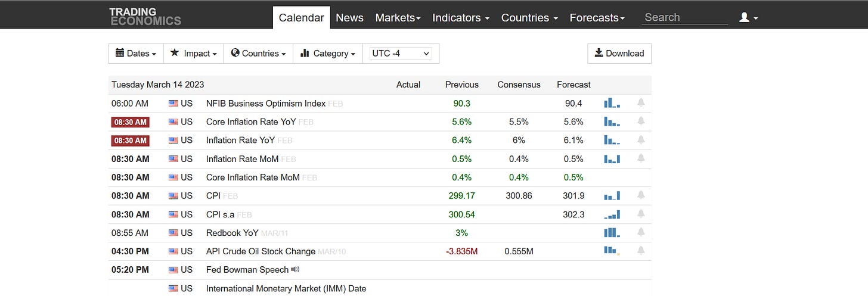Expand the Dates filter dropdown
Image resolution: width=868 pixels, height=296 pixels.
coord(136,53)
